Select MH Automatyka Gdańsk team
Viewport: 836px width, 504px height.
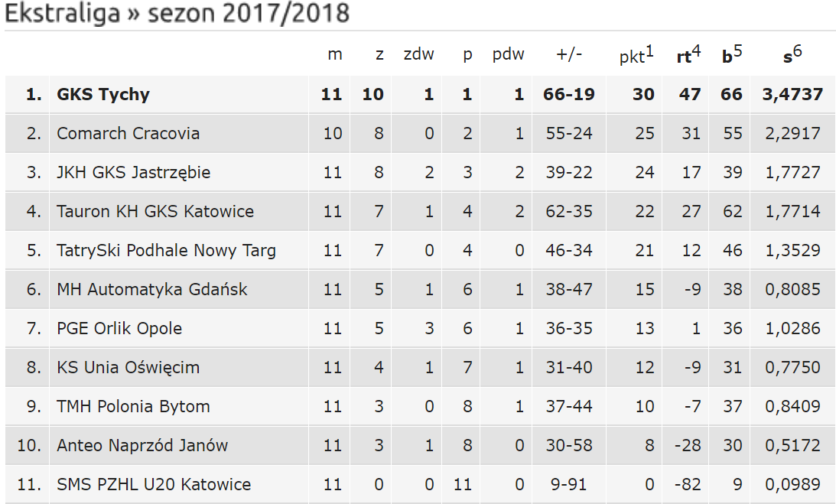pyautogui.click(x=152, y=289)
